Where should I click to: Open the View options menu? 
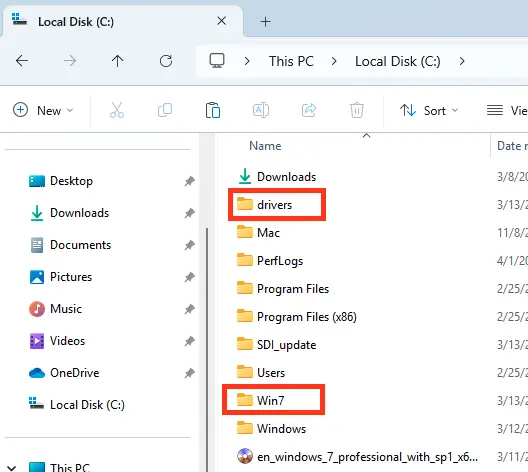point(507,110)
